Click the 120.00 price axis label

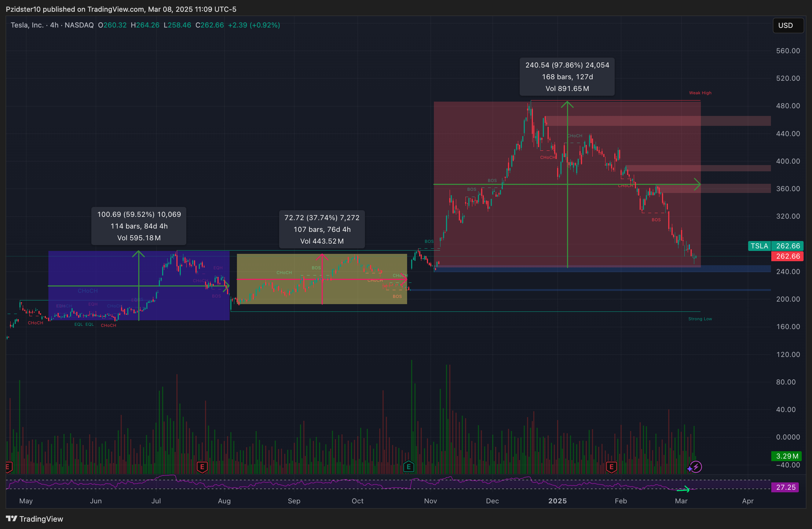(x=788, y=354)
